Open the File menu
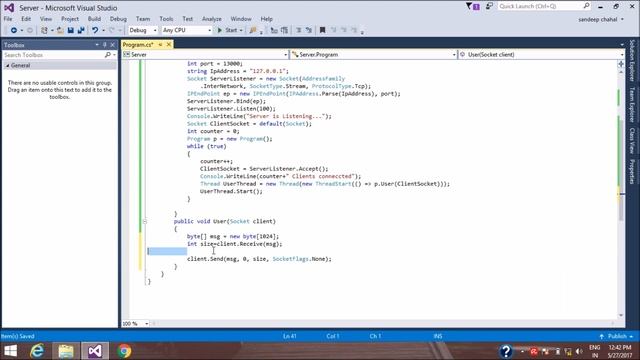The height and width of the screenshot is (360, 640). (8, 19)
